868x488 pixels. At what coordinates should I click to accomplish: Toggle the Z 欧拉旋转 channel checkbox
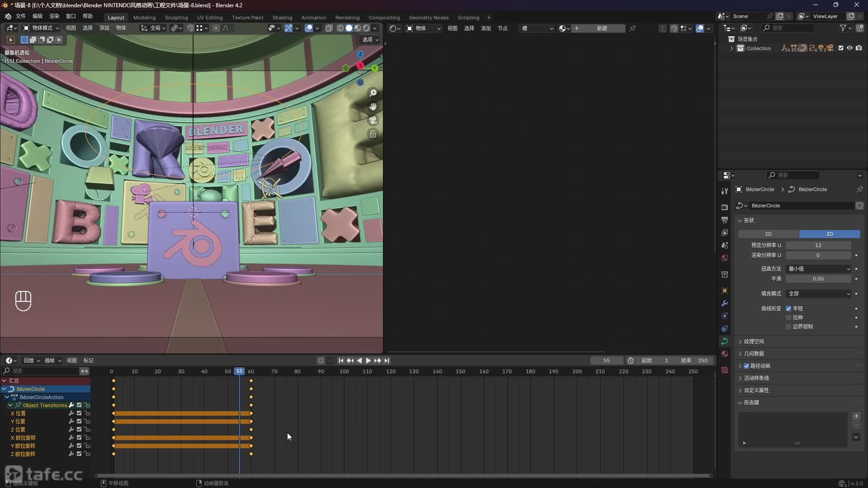(x=79, y=454)
